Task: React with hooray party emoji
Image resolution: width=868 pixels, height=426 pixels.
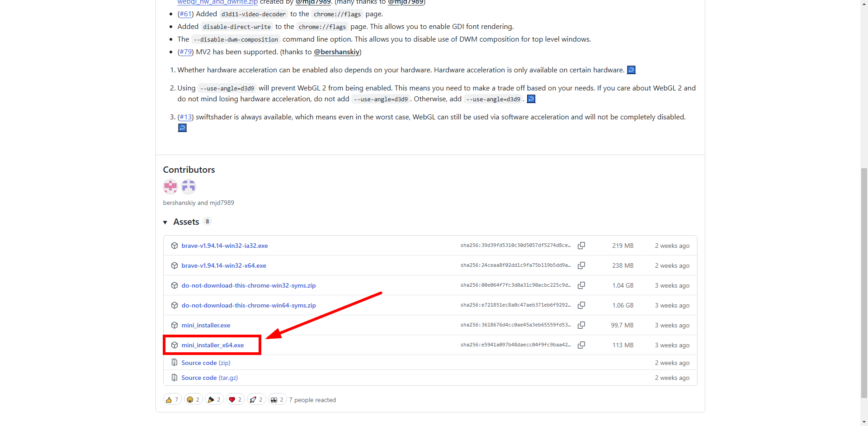Action: [x=214, y=399]
